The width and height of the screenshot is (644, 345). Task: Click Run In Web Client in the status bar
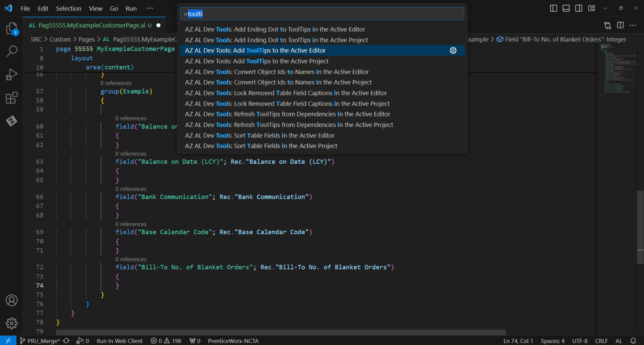(119, 340)
